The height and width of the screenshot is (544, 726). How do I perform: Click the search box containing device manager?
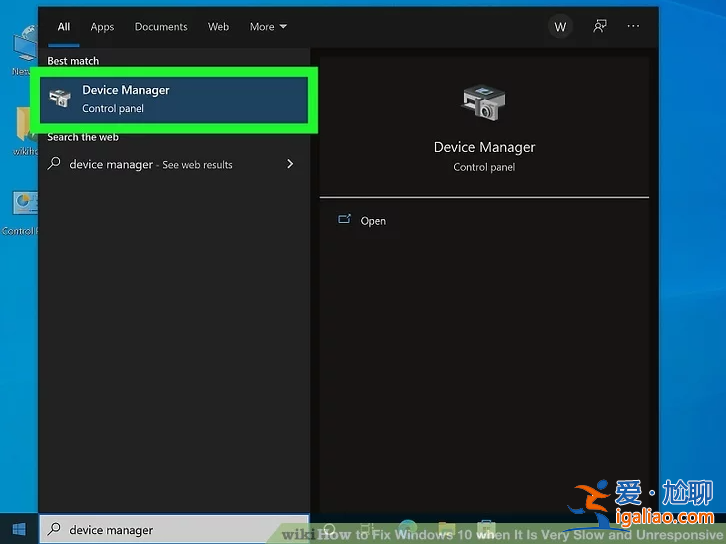click(x=175, y=529)
